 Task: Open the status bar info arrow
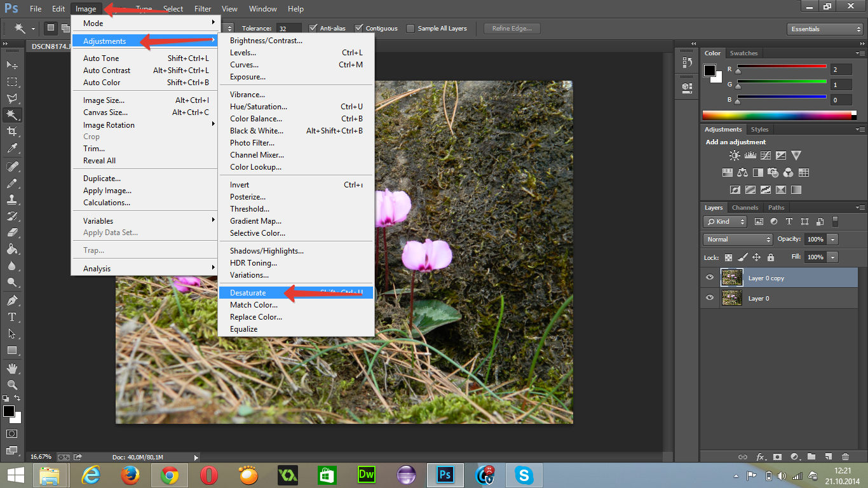point(196,457)
